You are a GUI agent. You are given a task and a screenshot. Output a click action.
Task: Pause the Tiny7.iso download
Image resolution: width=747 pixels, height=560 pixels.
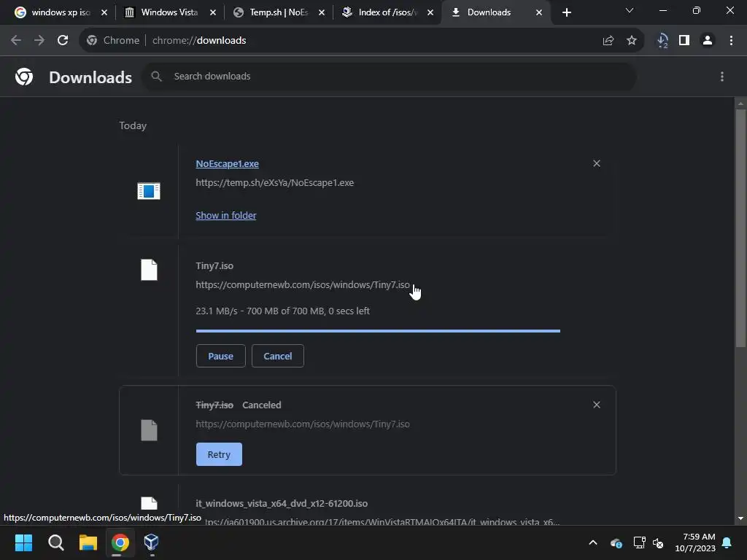(x=220, y=356)
